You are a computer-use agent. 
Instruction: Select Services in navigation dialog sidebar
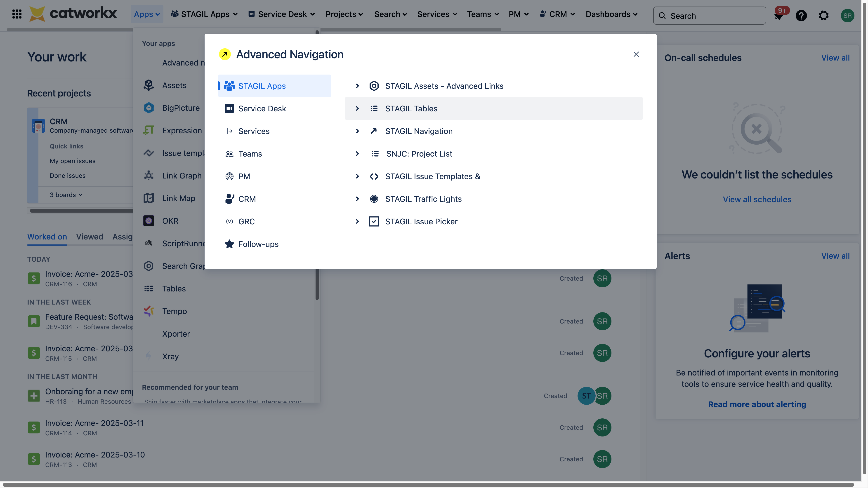(x=275, y=131)
